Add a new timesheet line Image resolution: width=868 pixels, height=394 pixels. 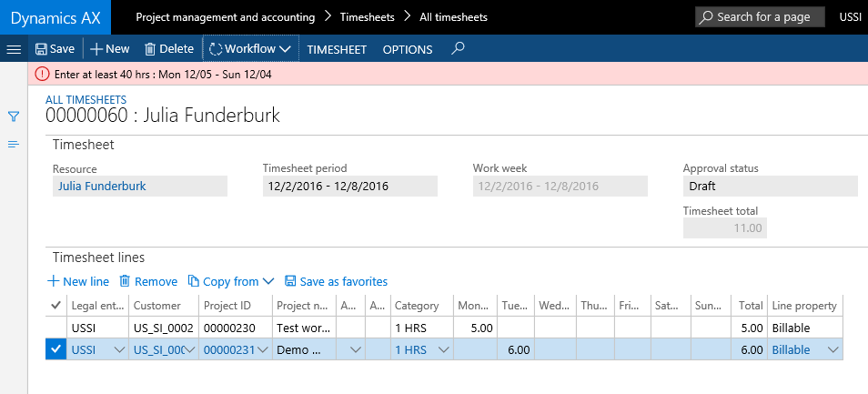point(78,282)
